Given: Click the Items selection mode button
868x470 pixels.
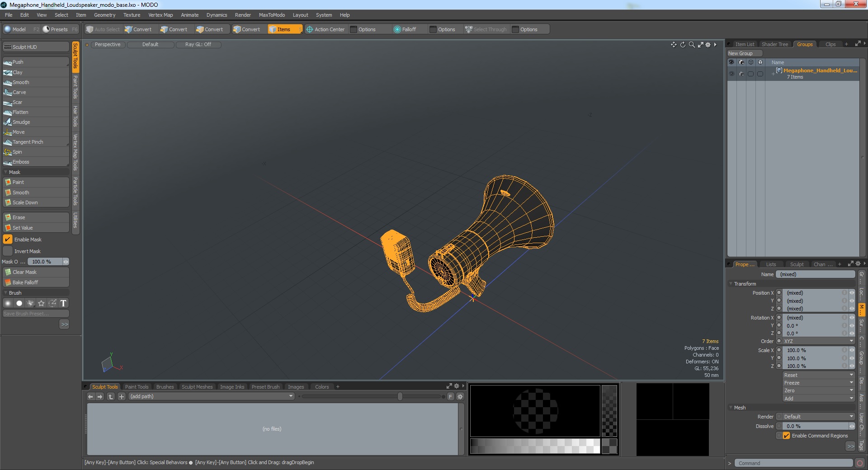Looking at the screenshot, I should pyautogui.click(x=284, y=29).
